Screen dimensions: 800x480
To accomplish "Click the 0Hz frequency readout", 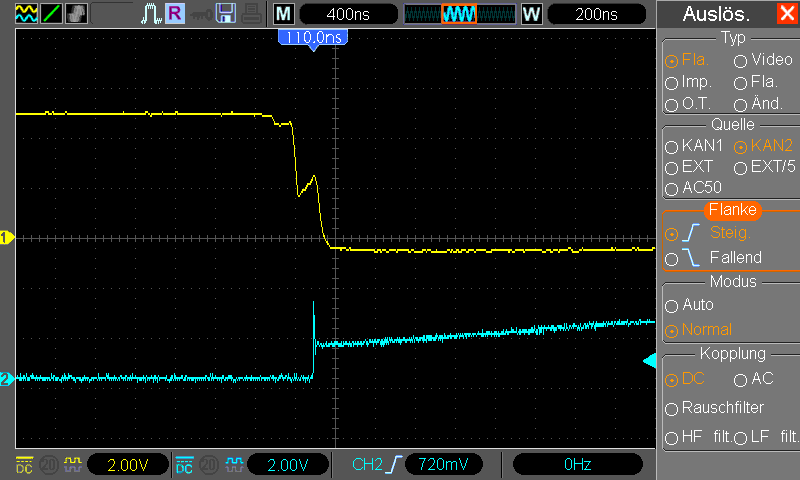I will (578, 464).
